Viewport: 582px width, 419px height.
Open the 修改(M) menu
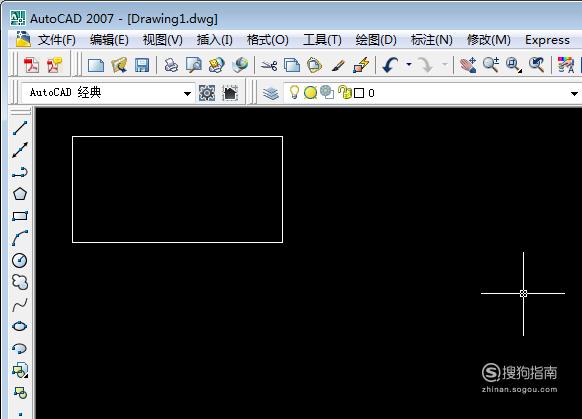[x=489, y=40]
